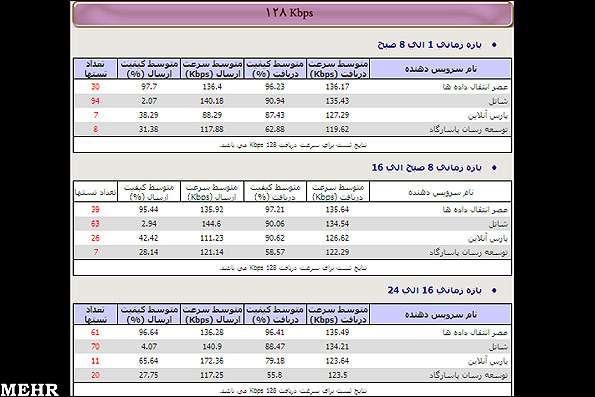Click the value 38.29
595x397 pixels.
pyautogui.click(x=148, y=115)
